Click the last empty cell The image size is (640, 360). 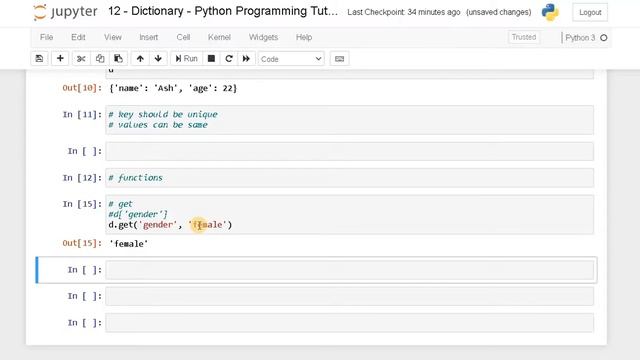(x=349, y=323)
